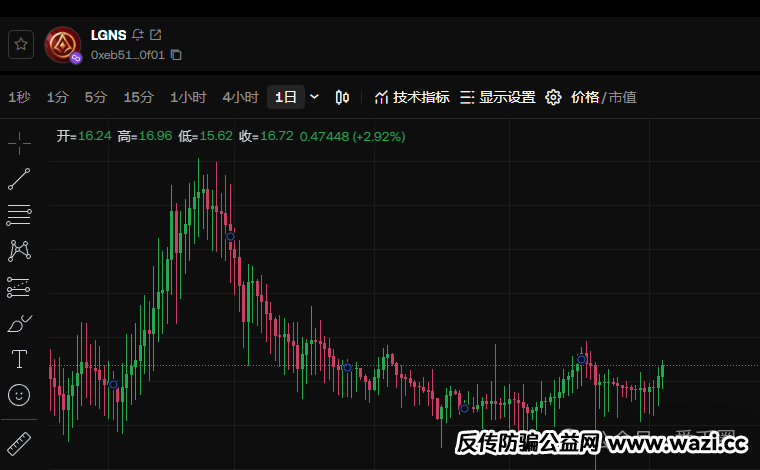Screen dimensions: 760x470
Task: Click the LGNS token name
Action: click(109, 35)
